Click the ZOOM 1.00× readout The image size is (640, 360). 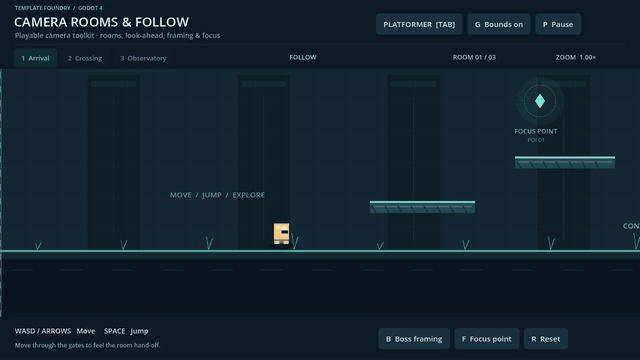click(576, 57)
